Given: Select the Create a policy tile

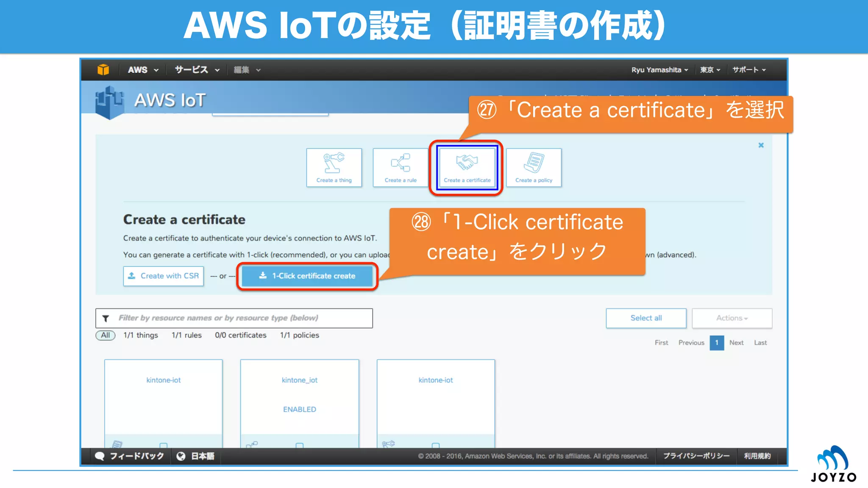Looking at the screenshot, I should point(534,167).
